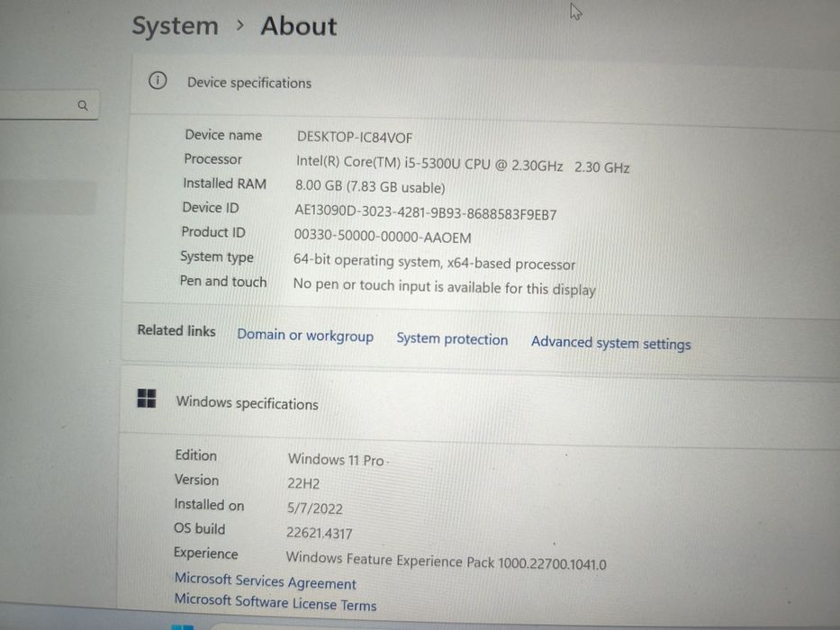Select the Windows 11 Pro edition value
Screen dimensions: 840x630
(336, 460)
